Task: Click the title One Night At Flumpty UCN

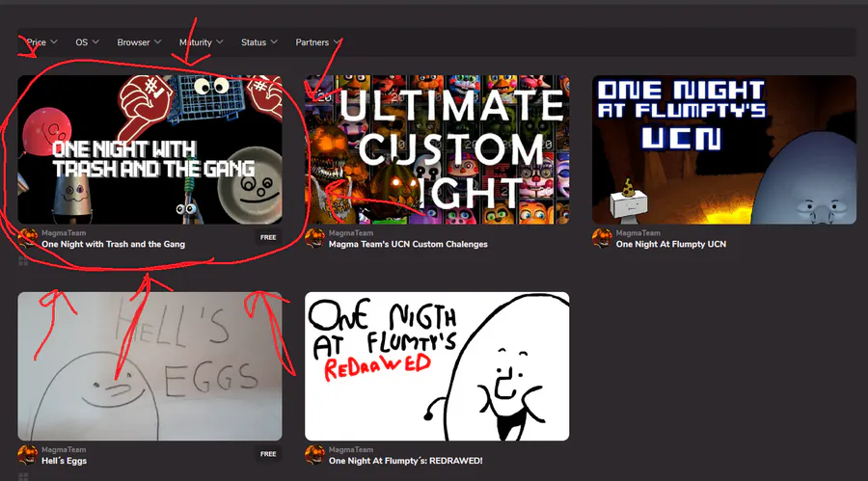Action: click(x=671, y=244)
